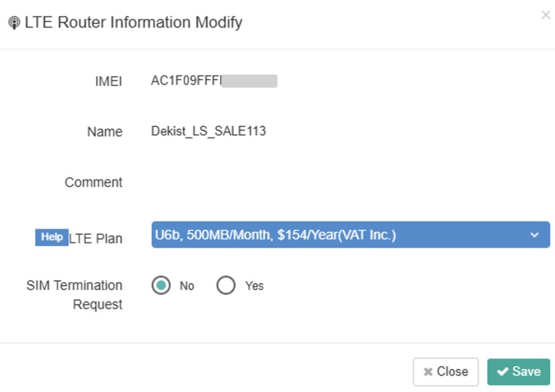Screen dimensions: 555x392
Task: Click the LTE Plan label
Action: pyautogui.click(x=95, y=239)
